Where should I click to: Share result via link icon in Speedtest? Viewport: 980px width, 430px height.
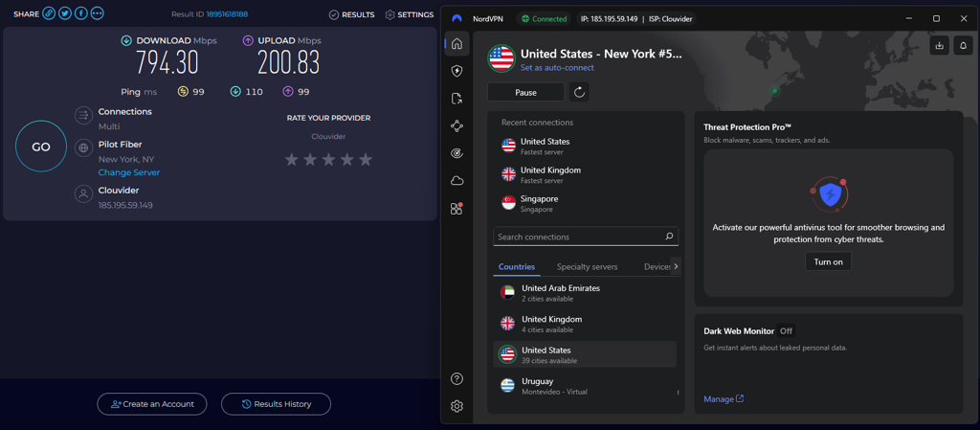[x=49, y=13]
